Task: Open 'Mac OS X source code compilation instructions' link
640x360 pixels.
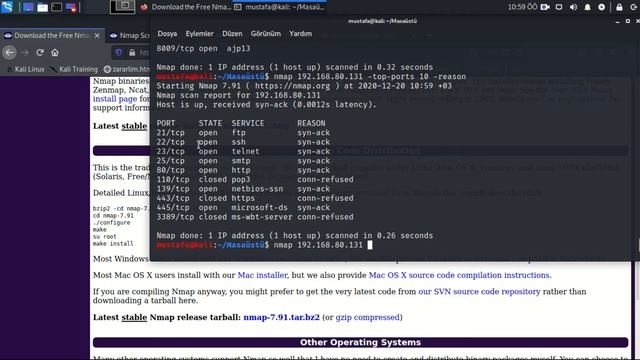Action: tap(460, 275)
